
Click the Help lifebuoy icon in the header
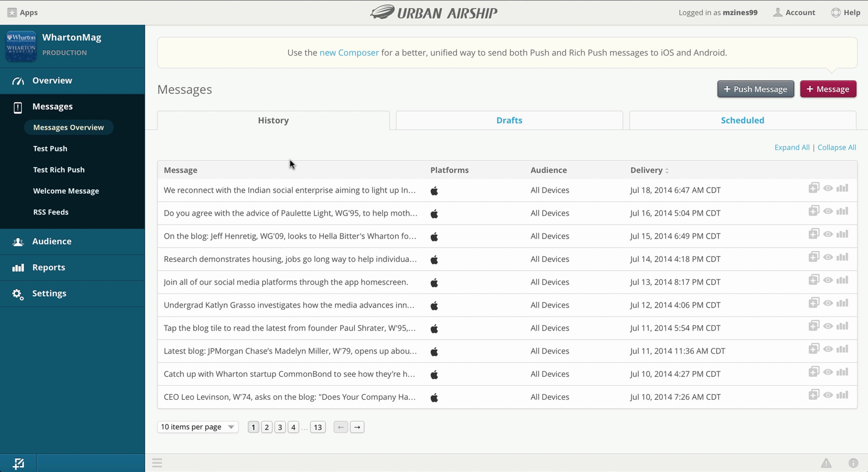(x=835, y=13)
